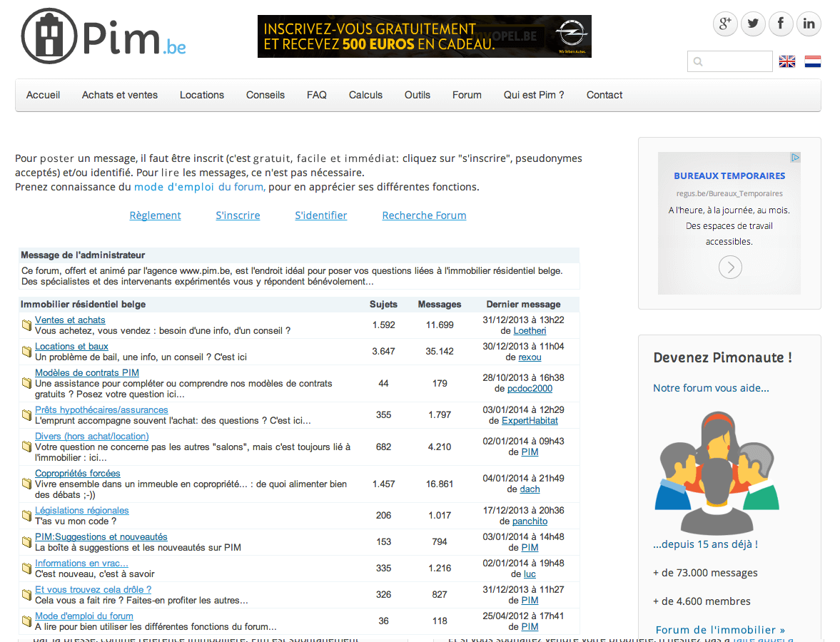Click the Bureaux Temporaires ad title
The height and width of the screenshot is (642, 840).
(729, 175)
